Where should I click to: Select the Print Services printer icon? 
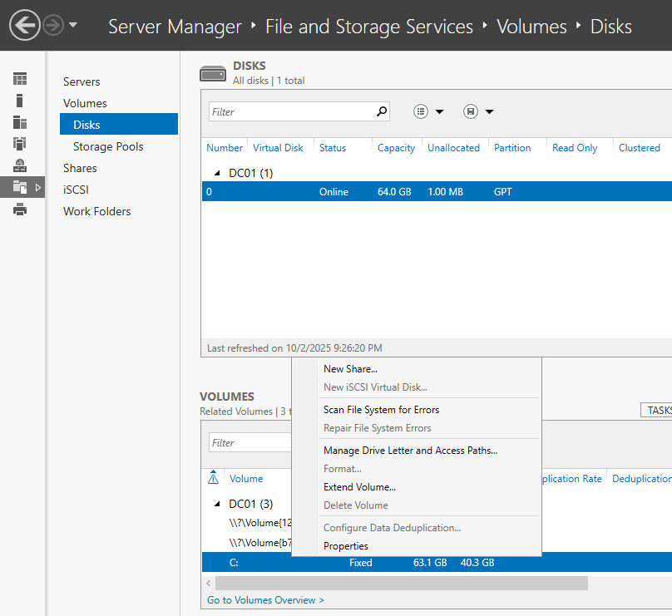tap(20, 209)
